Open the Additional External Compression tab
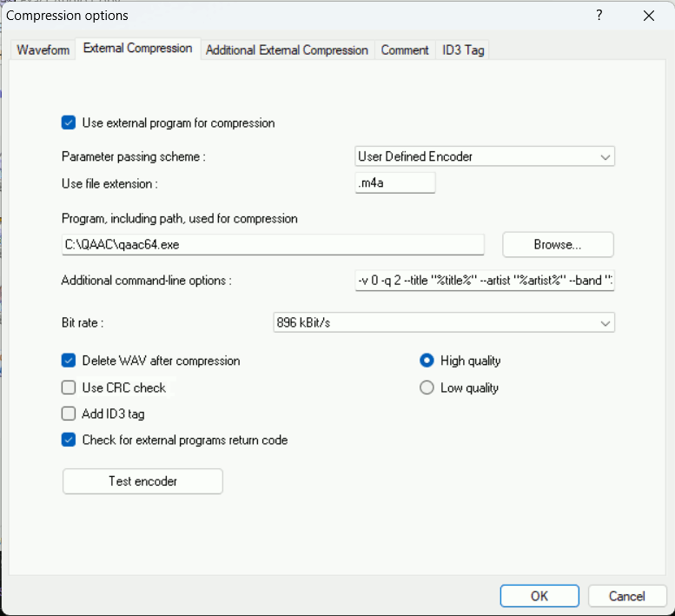Viewport: 675px width, 616px height. pos(287,50)
